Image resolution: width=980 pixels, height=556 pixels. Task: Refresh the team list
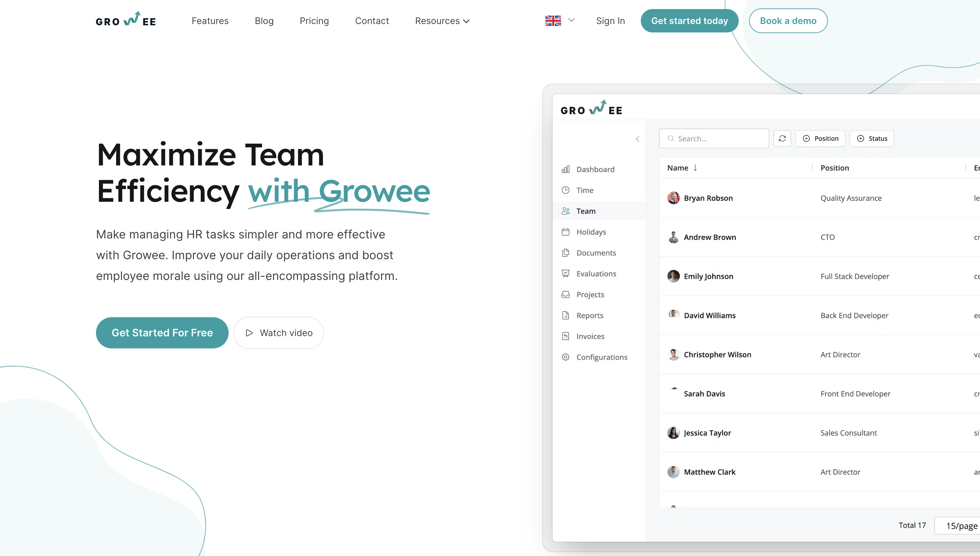pos(782,138)
